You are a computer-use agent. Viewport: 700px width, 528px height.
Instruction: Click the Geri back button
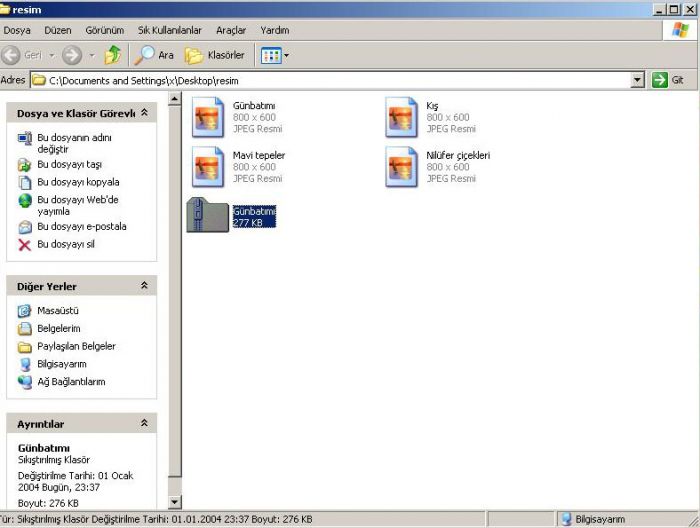(x=24, y=55)
